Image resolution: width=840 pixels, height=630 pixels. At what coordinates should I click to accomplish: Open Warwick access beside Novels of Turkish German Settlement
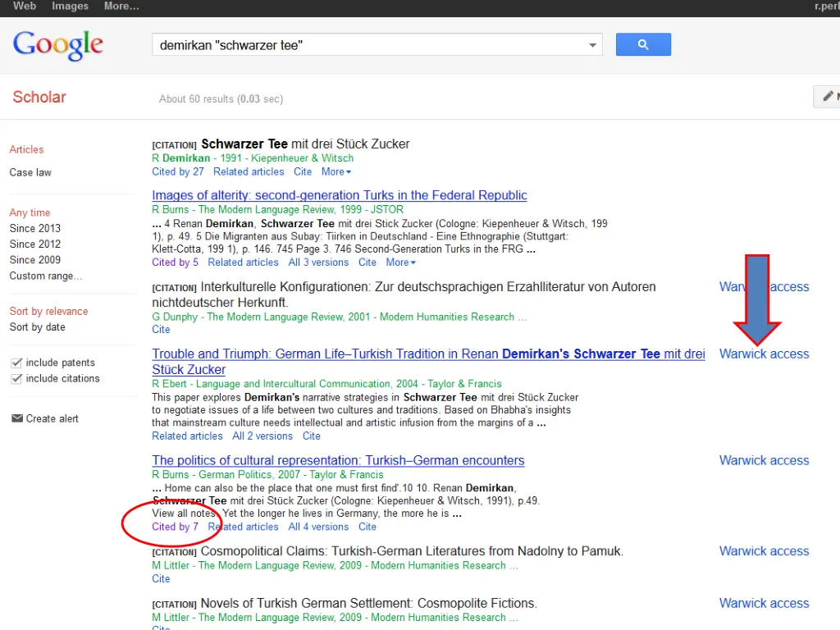764,603
